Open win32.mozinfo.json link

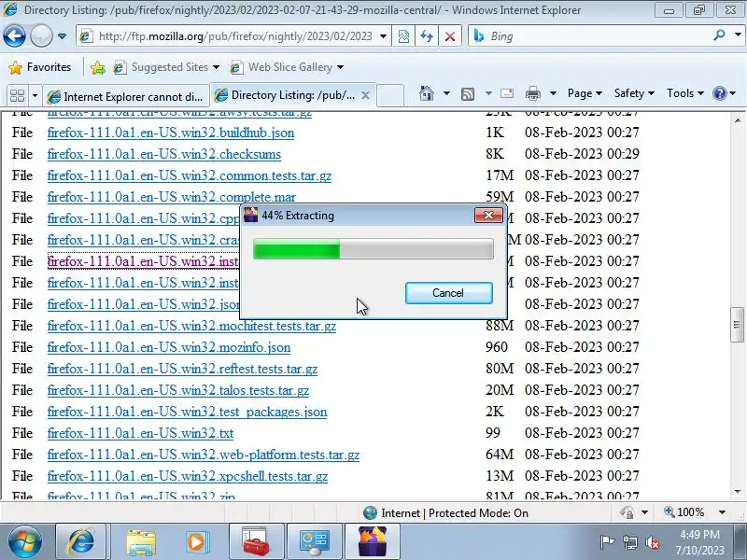169,347
